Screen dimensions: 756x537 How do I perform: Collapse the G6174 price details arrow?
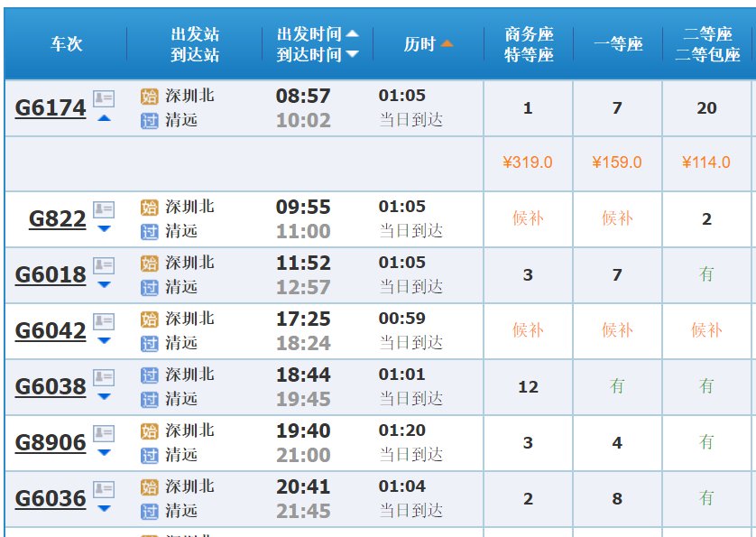[104, 118]
